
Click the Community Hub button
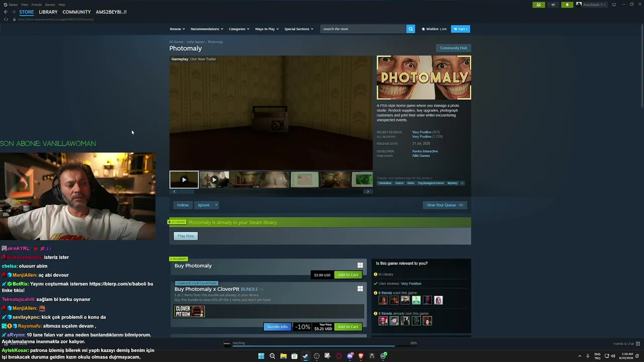pyautogui.click(x=453, y=48)
